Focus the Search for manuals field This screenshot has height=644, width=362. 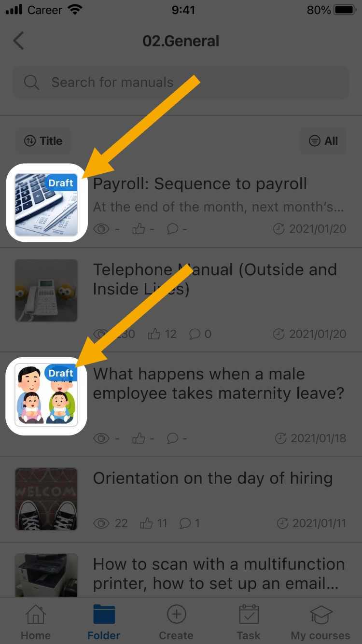(x=181, y=83)
